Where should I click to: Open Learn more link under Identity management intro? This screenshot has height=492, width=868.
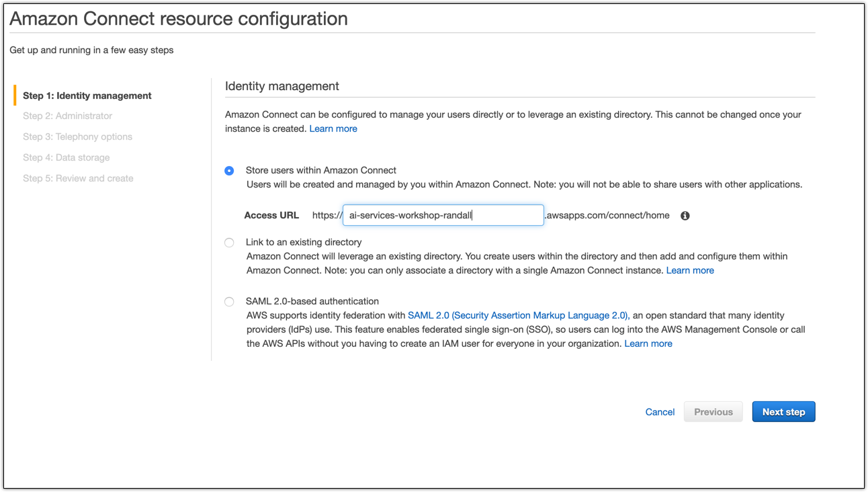(x=333, y=128)
